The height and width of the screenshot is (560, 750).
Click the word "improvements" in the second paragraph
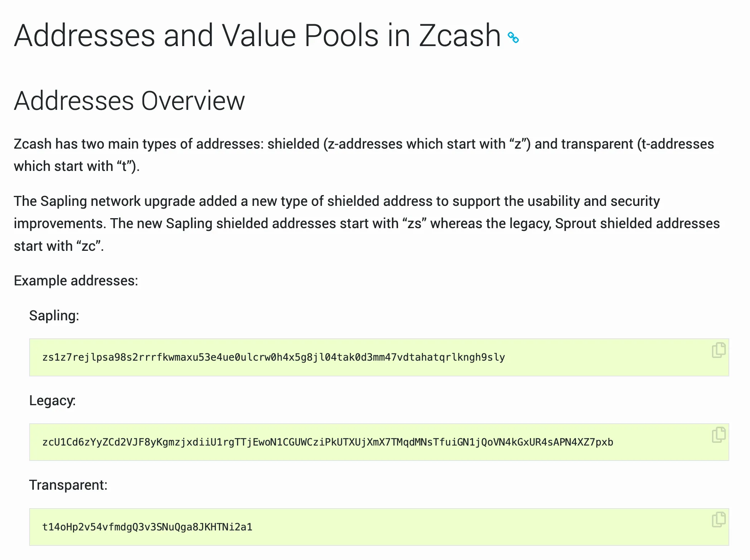60,224
